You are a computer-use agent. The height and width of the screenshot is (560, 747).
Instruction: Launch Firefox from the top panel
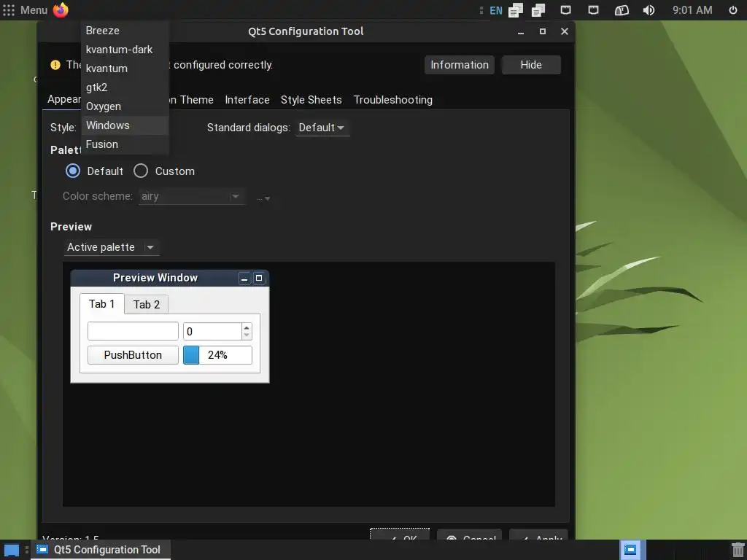[61, 10]
